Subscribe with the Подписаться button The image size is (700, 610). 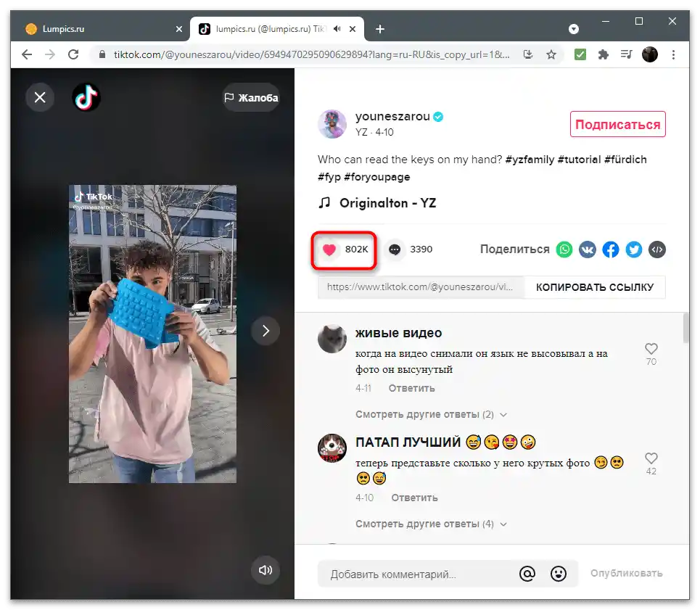618,125
